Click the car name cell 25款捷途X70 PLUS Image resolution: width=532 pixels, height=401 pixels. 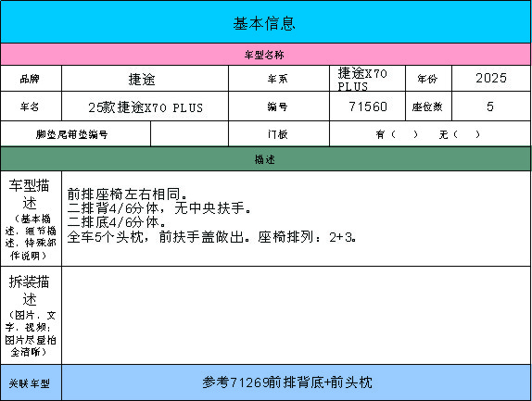(145, 107)
